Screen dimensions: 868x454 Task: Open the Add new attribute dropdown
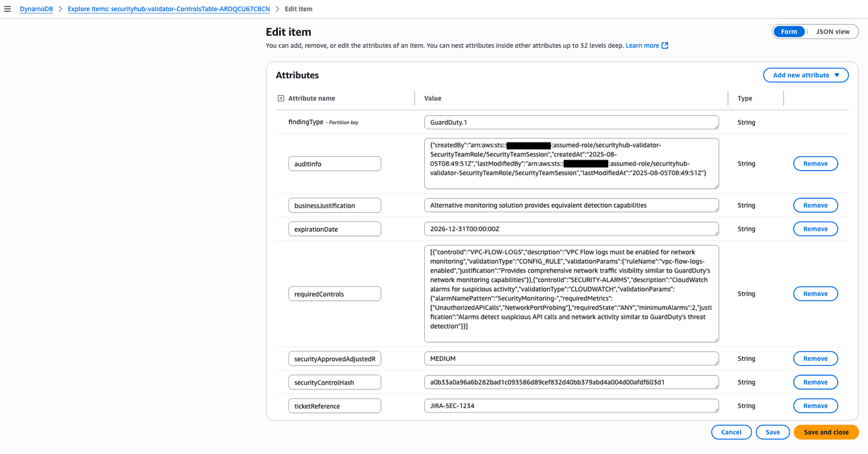point(806,75)
